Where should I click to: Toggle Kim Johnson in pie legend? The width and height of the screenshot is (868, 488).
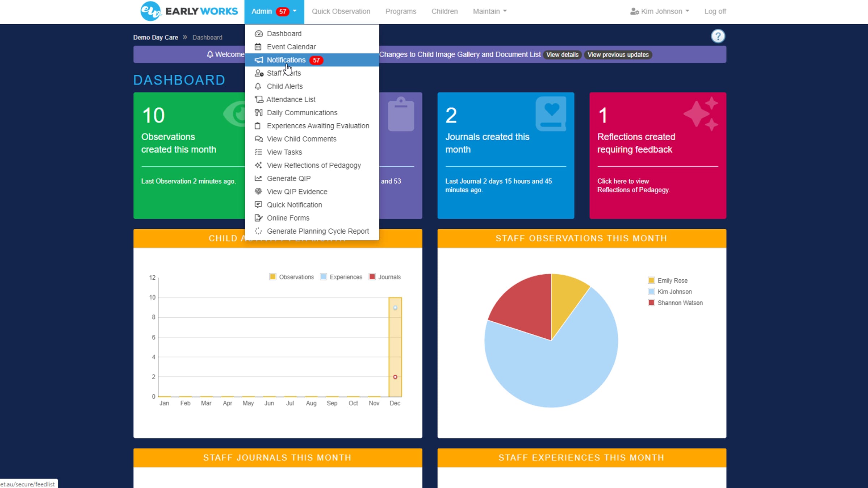[670, 292]
